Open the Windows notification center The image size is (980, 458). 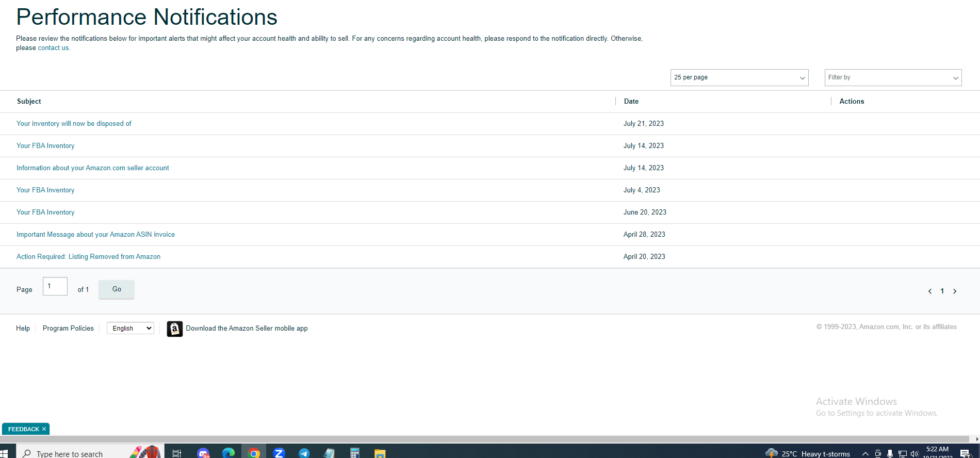coord(965,454)
